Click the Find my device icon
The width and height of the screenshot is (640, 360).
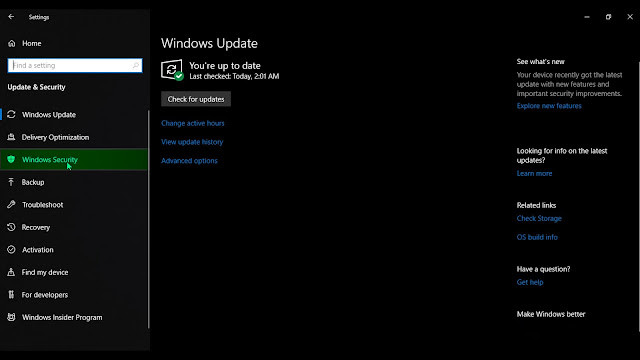pyautogui.click(x=11, y=272)
